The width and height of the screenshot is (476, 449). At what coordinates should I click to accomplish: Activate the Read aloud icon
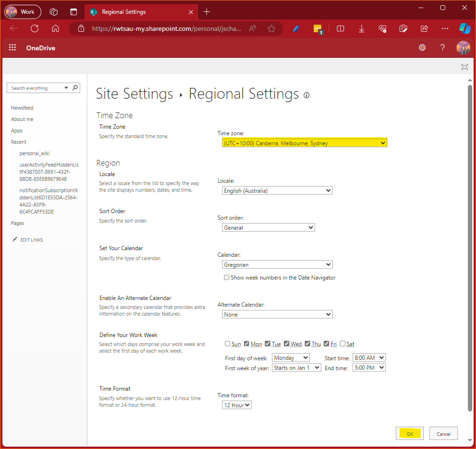coord(252,28)
